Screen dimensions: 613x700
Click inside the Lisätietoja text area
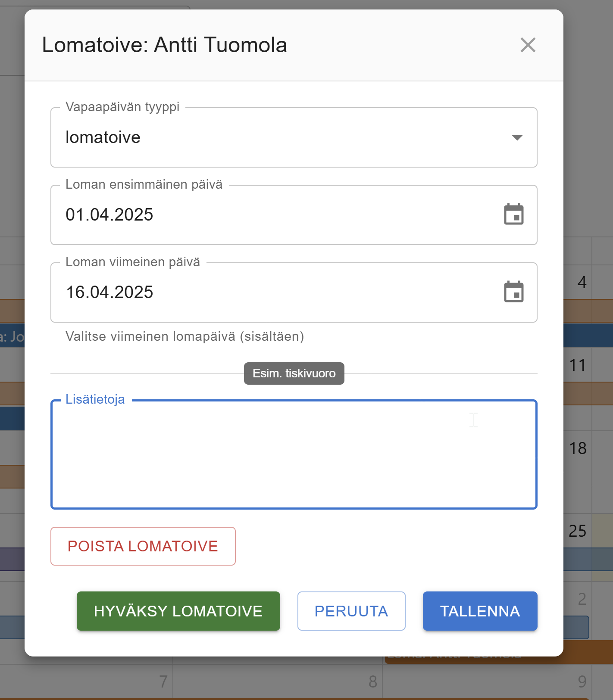[x=294, y=454]
